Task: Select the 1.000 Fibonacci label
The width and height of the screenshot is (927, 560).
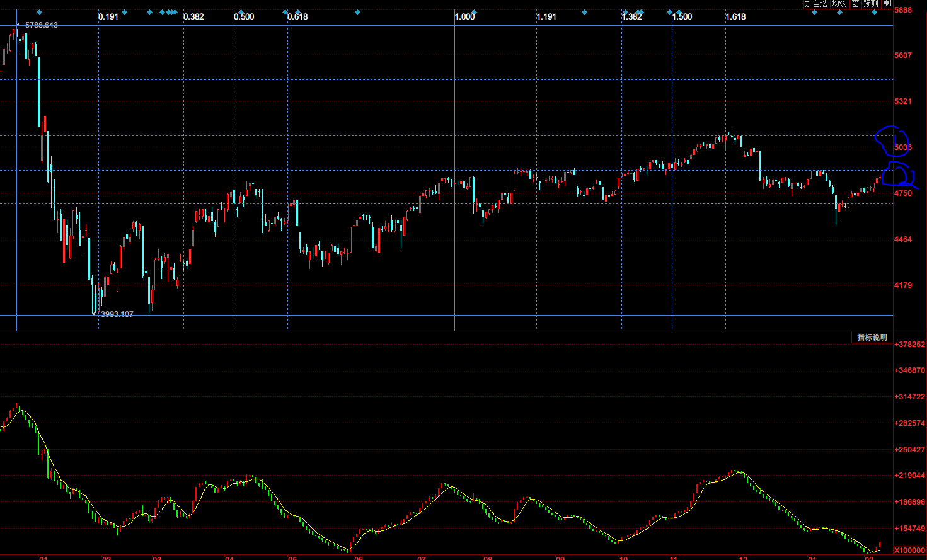Action: click(464, 16)
